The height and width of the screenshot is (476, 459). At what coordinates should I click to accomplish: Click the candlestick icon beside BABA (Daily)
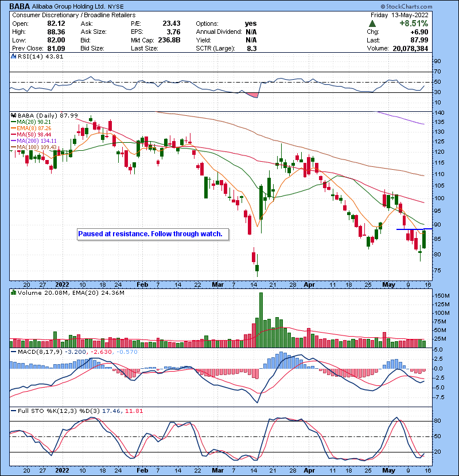pos(13,116)
